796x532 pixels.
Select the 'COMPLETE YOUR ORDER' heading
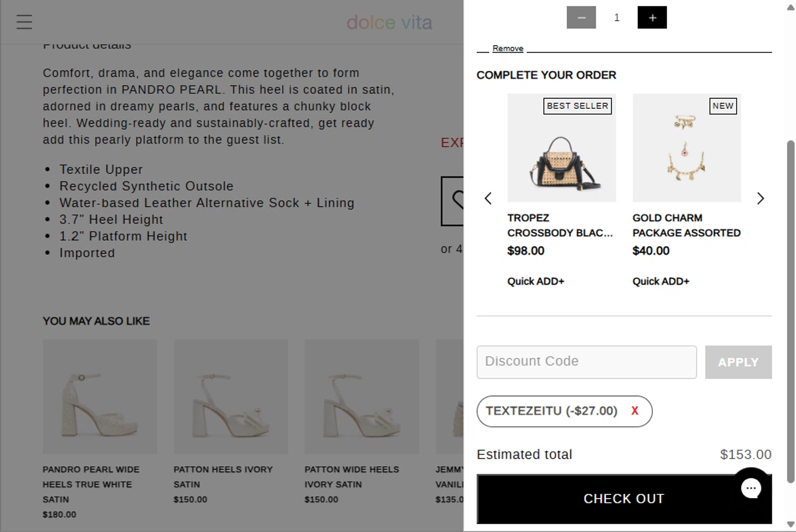point(547,75)
